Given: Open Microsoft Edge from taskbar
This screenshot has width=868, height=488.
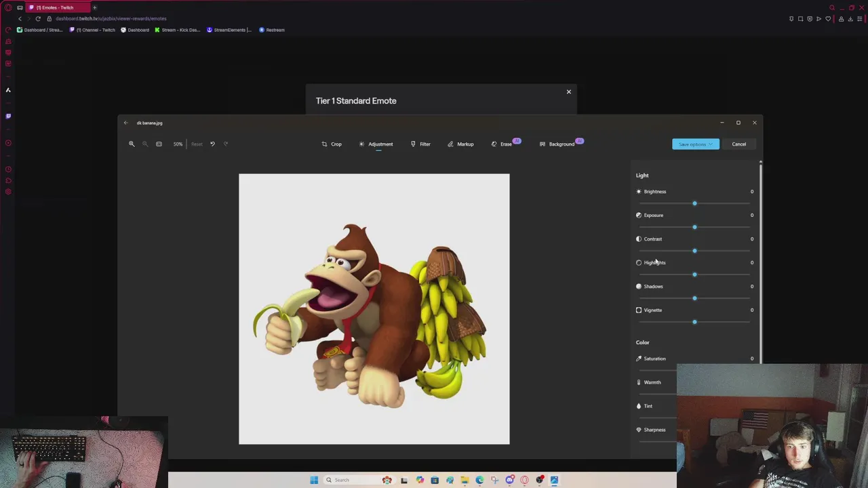Looking at the screenshot, I should coord(479,480).
